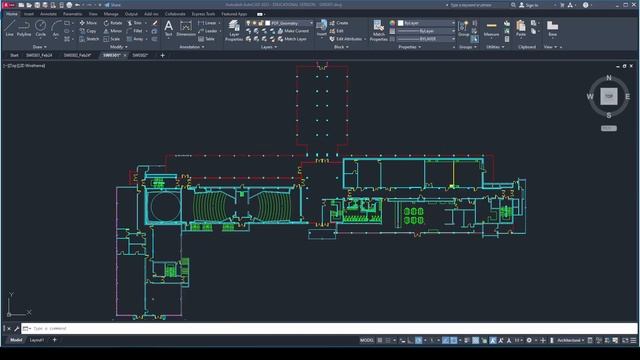Screen dimensions: 640x360
Task: Toggle object snap tracking in status bar
Action: pos(445,340)
